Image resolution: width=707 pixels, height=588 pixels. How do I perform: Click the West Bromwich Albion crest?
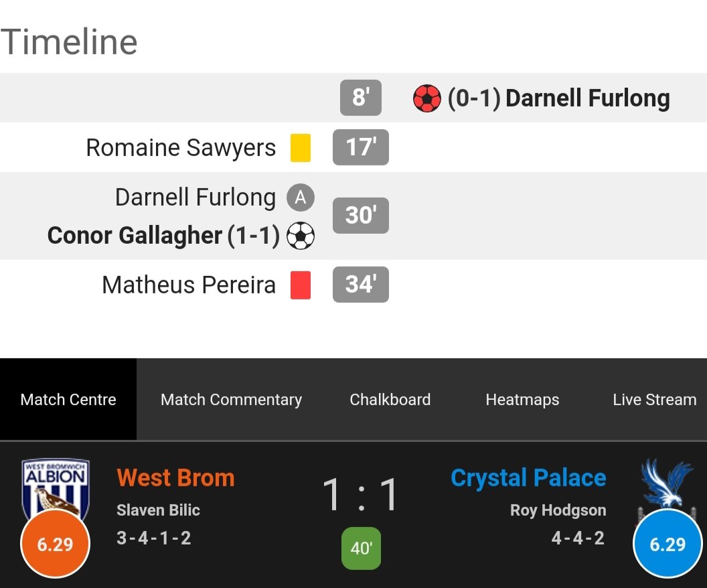(x=56, y=488)
